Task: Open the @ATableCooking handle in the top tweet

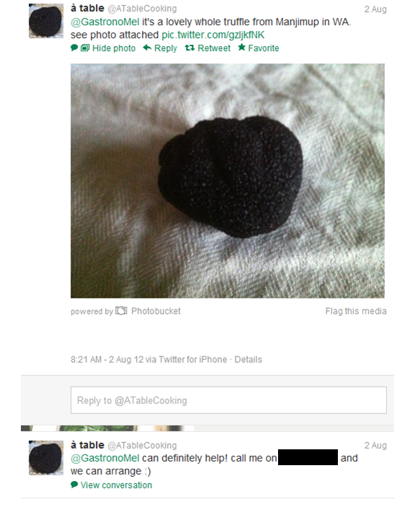Action: (142, 9)
